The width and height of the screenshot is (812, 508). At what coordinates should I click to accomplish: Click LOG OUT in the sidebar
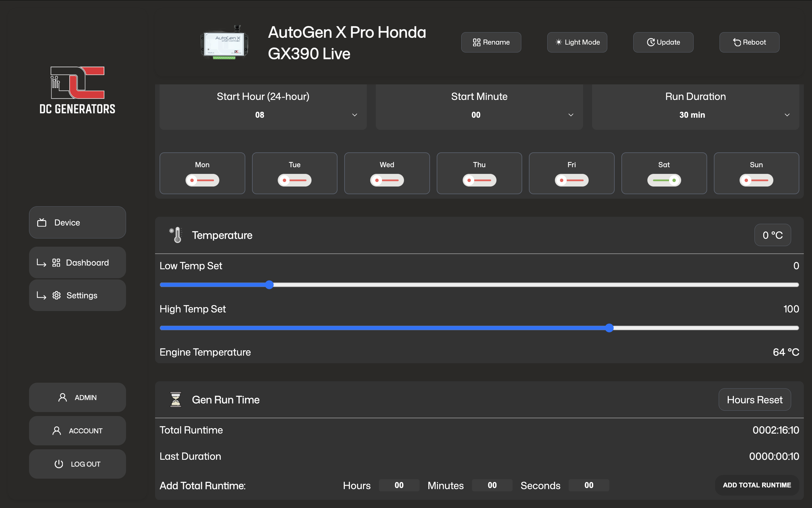pyautogui.click(x=78, y=464)
